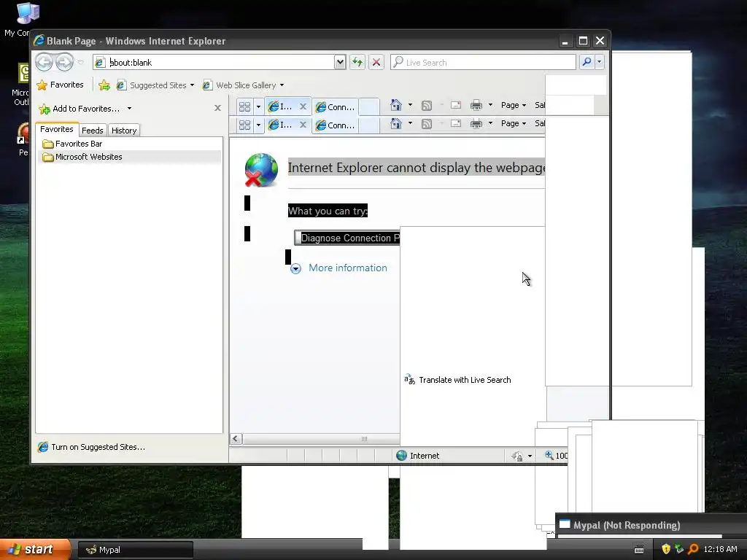The image size is (747, 560).
Task: Close the Favorites Center pane
Action: click(217, 108)
